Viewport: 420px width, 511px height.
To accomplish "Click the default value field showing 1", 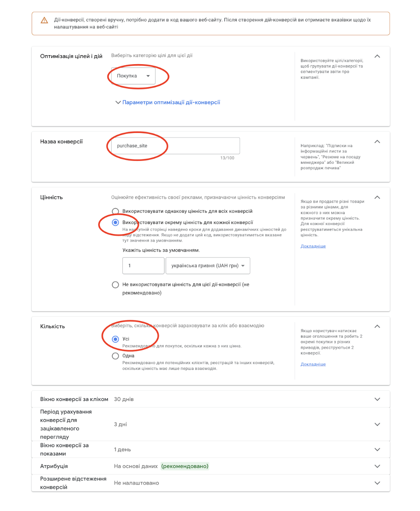I will (x=143, y=266).
